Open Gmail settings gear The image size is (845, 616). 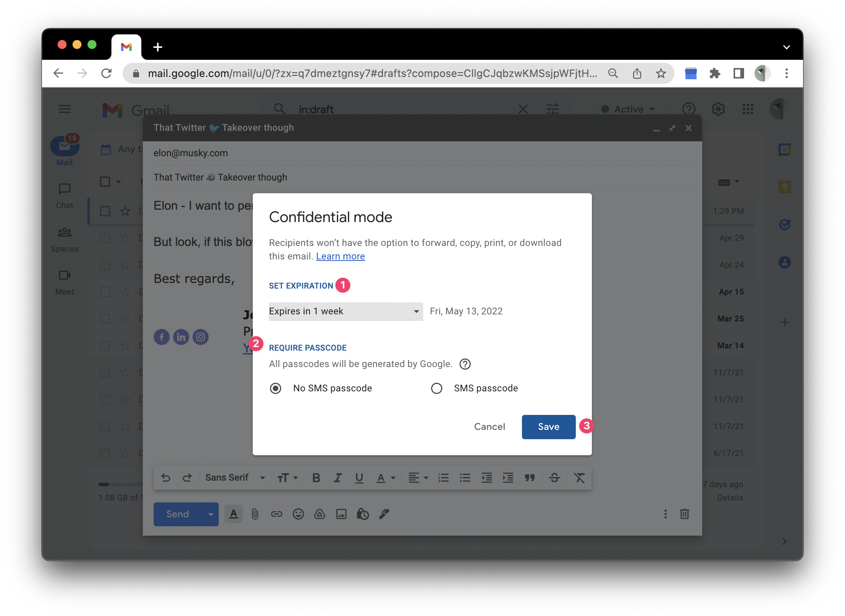point(718,110)
